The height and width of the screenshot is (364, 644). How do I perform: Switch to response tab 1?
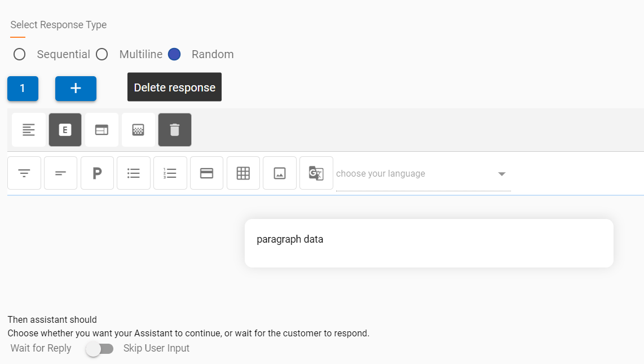(23, 89)
